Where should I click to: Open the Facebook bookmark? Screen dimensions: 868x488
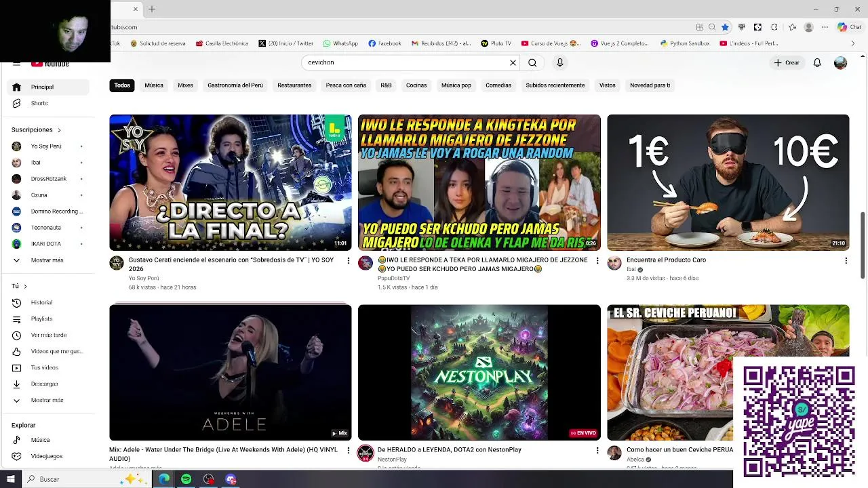[384, 43]
